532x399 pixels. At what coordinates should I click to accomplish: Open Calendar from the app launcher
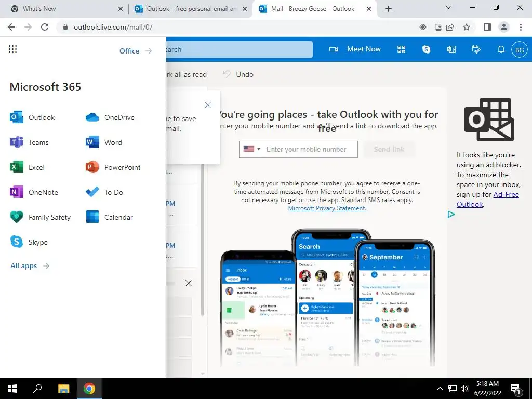[x=109, y=217]
